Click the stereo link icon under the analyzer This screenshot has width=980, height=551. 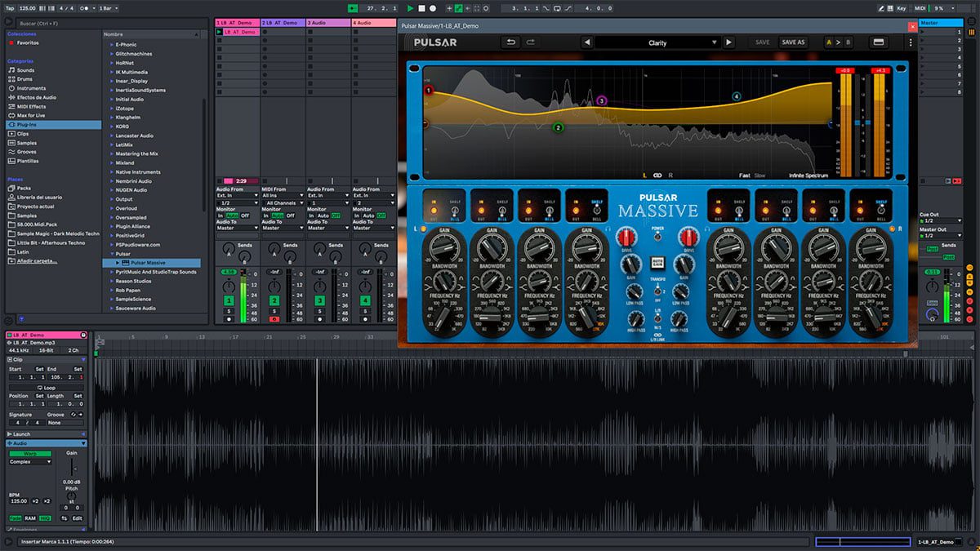pos(657,176)
